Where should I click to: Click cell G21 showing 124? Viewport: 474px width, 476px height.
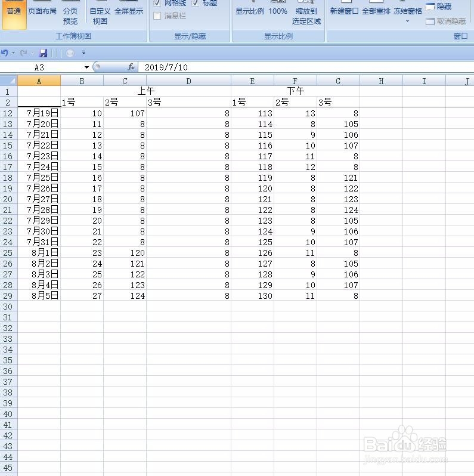click(338, 210)
